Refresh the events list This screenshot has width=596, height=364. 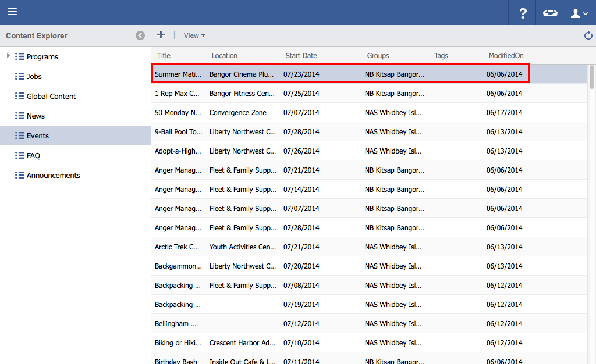click(588, 36)
